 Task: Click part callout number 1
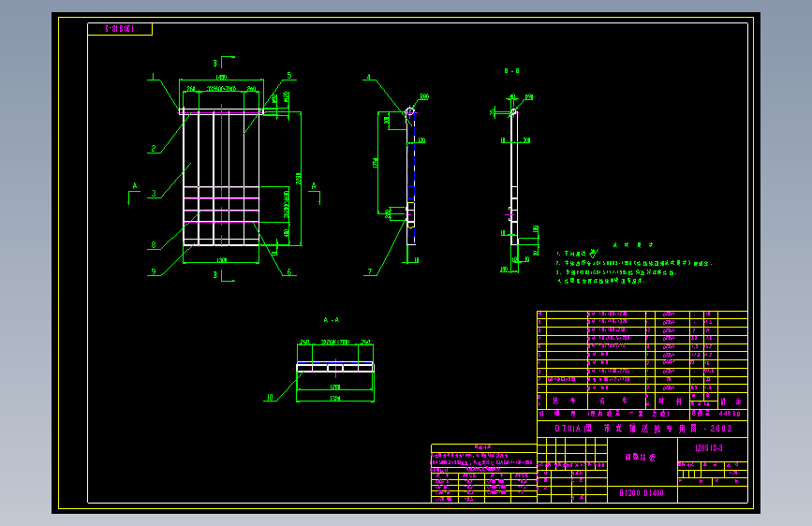pos(153,77)
